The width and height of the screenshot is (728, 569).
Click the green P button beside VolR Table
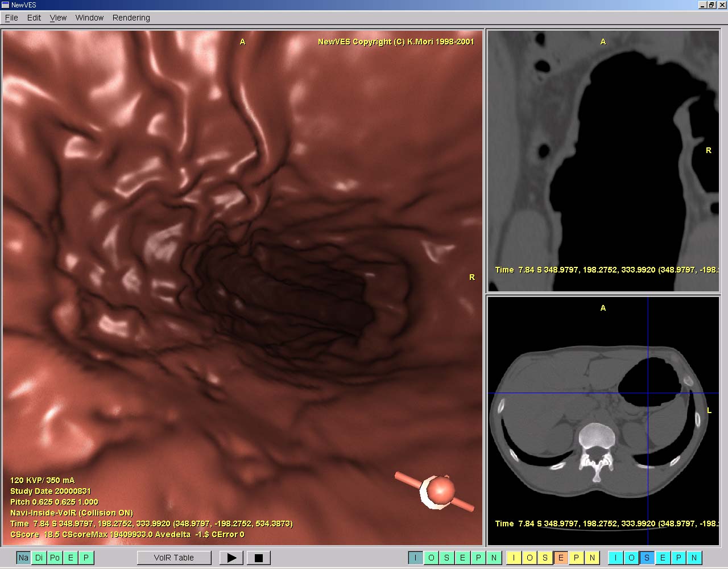coord(86,558)
